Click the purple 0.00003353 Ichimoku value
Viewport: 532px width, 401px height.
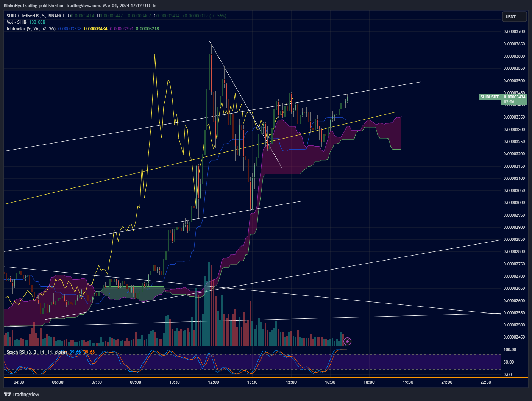pos(122,29)
